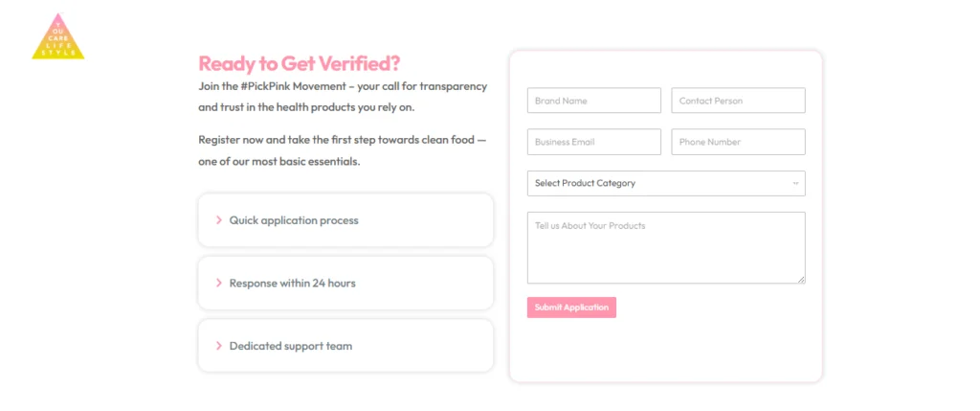Image resolution: width=980 pixels, height=411 pixels.
Task: Click the Quick application process label text
Action: [x=294, y=220]
